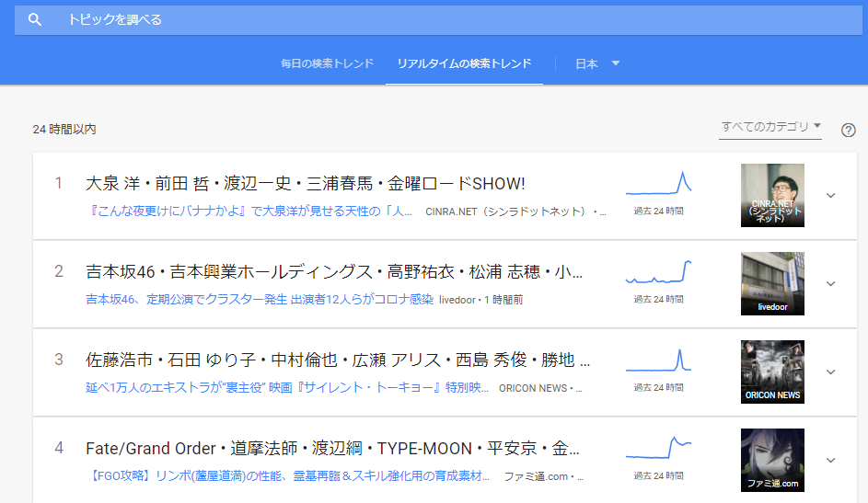Open サイレント・トーキョー article link
The height and width of the screenshot is (503, 868).
coord(287,388)
